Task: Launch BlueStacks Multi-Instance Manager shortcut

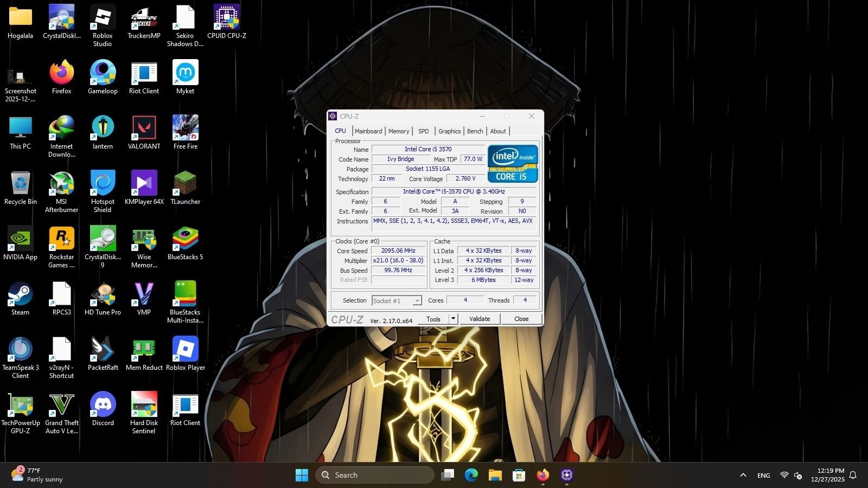Action: tap(185, 302)
